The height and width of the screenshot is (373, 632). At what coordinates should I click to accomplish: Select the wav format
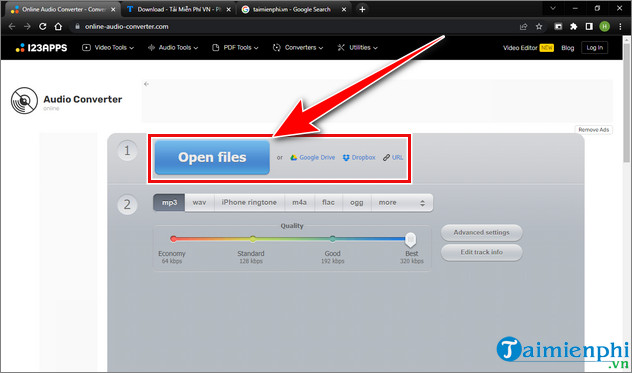point(200,202)
